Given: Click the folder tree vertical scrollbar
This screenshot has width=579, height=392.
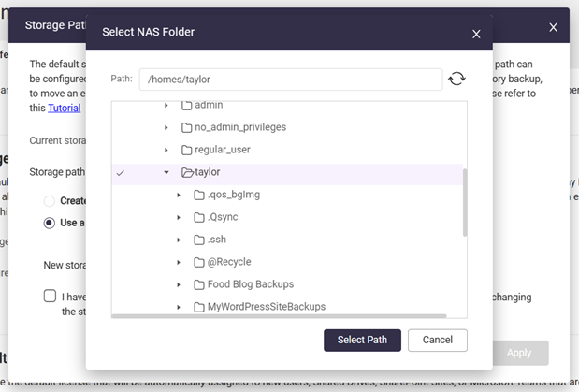Looking at the screenshot, I should click(x=465, y=201).
